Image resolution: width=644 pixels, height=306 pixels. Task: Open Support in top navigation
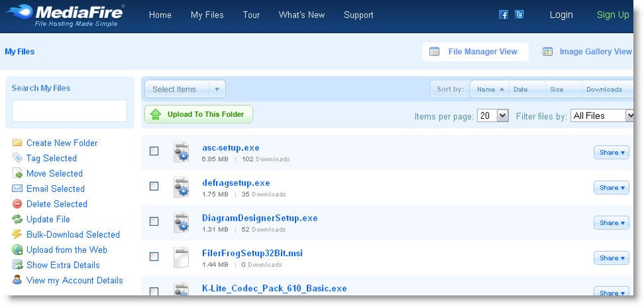click(x=359, y=15)
